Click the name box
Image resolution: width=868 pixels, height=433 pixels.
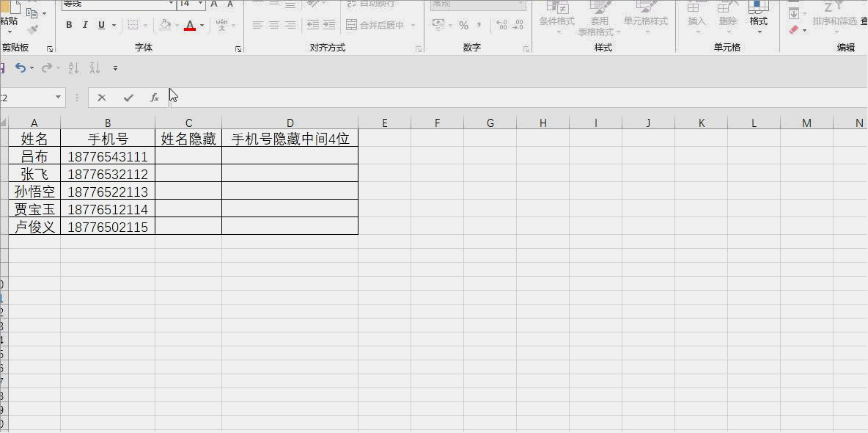(32, 98)
